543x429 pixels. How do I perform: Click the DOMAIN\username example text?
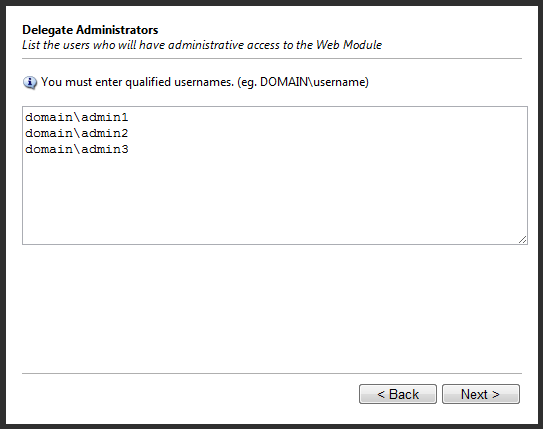click(314, 82)
